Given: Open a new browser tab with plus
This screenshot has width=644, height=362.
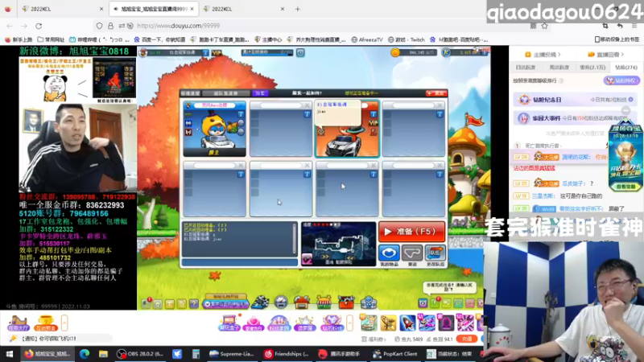Looking at the screenshot, I should coord(297,9).
